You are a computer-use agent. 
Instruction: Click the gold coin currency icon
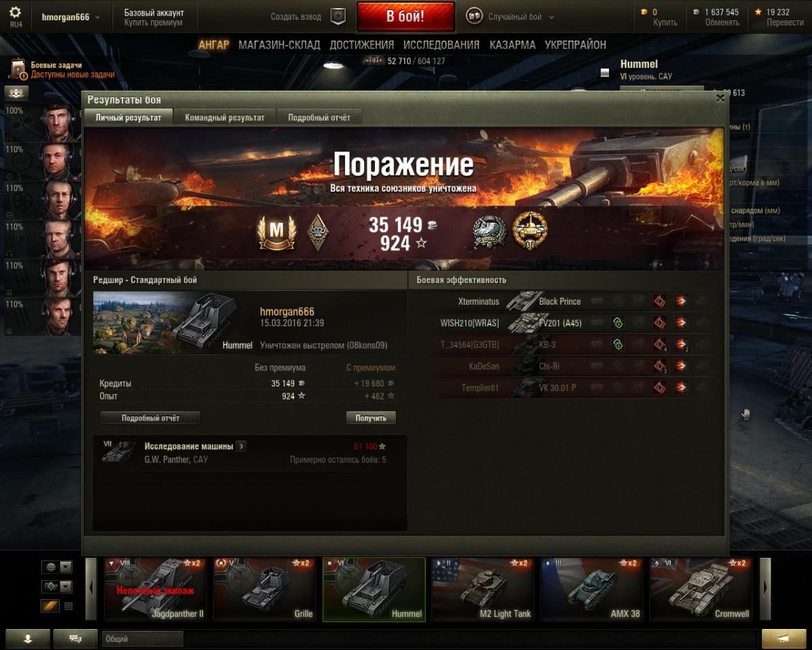[644, 12]
